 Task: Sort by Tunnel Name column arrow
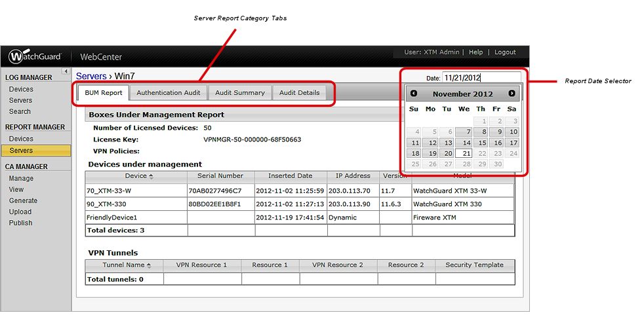pos(149,265)
